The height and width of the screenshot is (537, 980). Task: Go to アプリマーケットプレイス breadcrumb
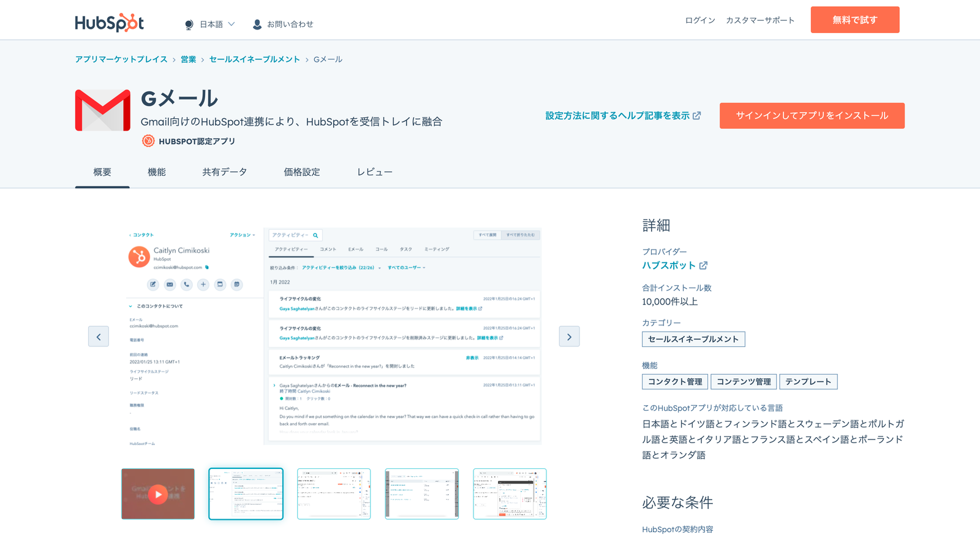tap(121, 59)
